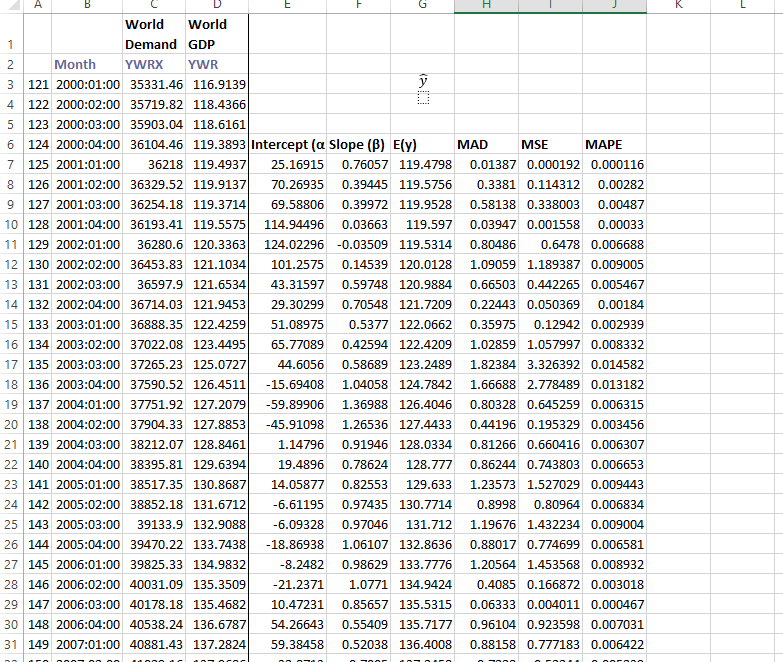Click MSE value 0.000192
Image resolution: width=783 pixels, height=662 pixels.
pyautogui.click(x=550, y=164)
